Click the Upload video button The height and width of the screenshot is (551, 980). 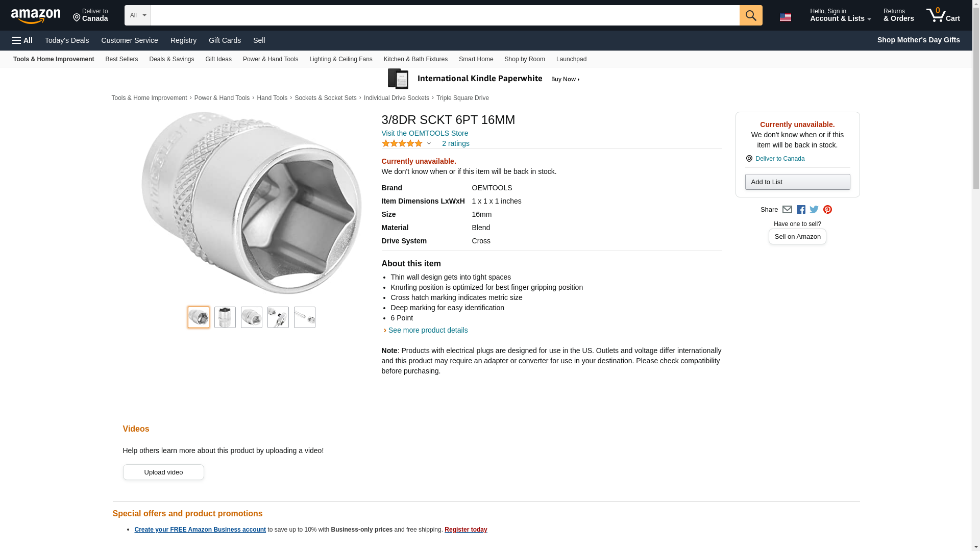(163, 472)
